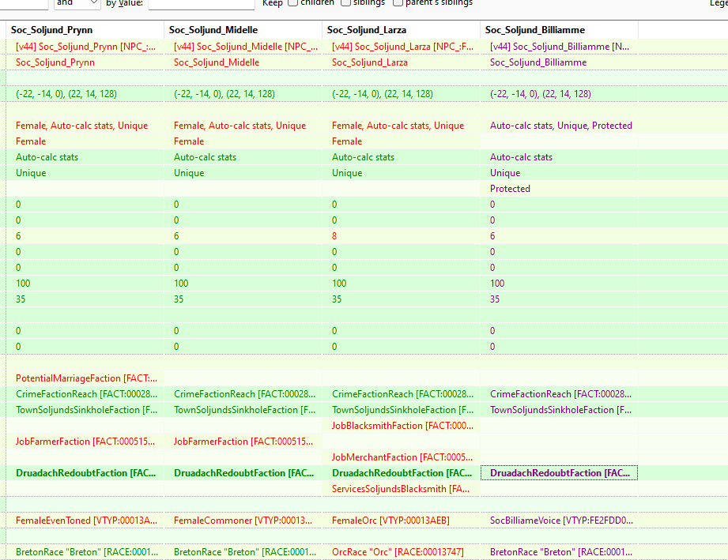Select the Soc_Soljund_Billiamme column header

click(x=559, y=30)
